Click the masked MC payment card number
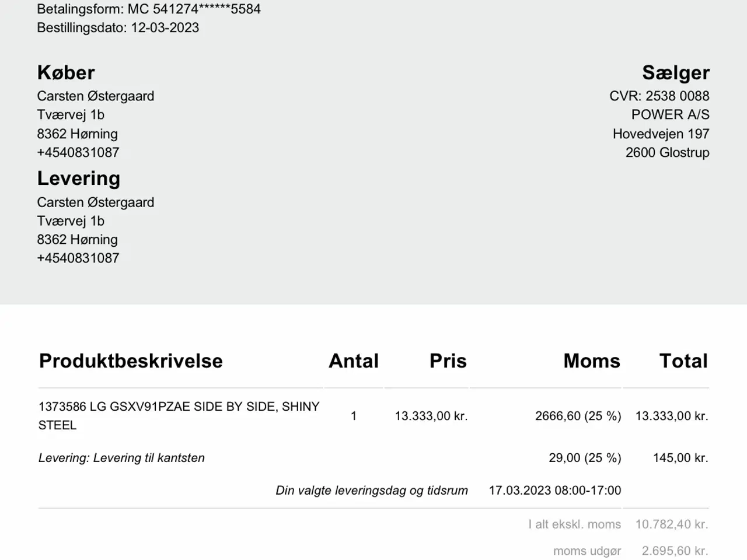747x560 pixels. [x=207, y=9]
